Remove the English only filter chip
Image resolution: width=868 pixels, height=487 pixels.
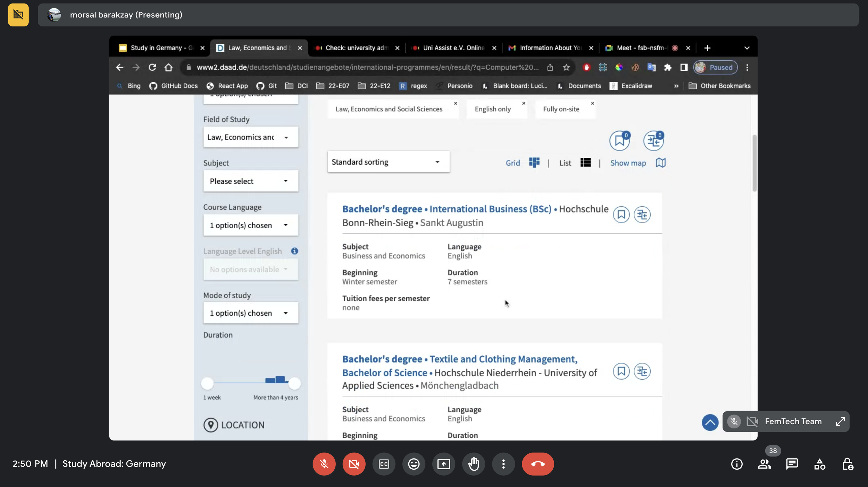click(524, 103)
